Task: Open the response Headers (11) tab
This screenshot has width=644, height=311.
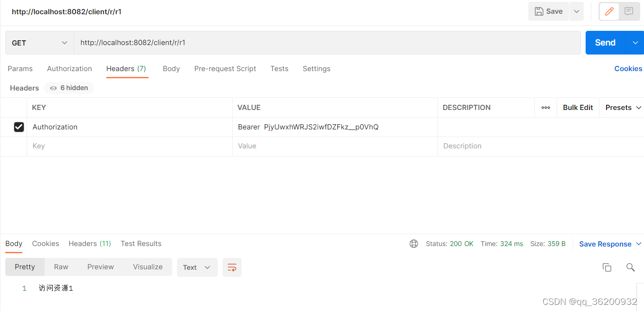Action: (x=90, y=244)
